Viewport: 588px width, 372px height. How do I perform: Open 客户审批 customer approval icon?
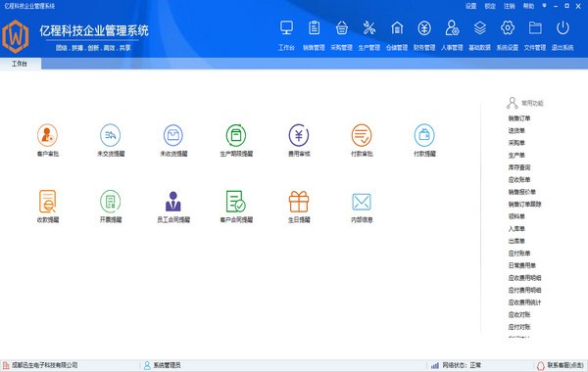(x=48, y=135)
